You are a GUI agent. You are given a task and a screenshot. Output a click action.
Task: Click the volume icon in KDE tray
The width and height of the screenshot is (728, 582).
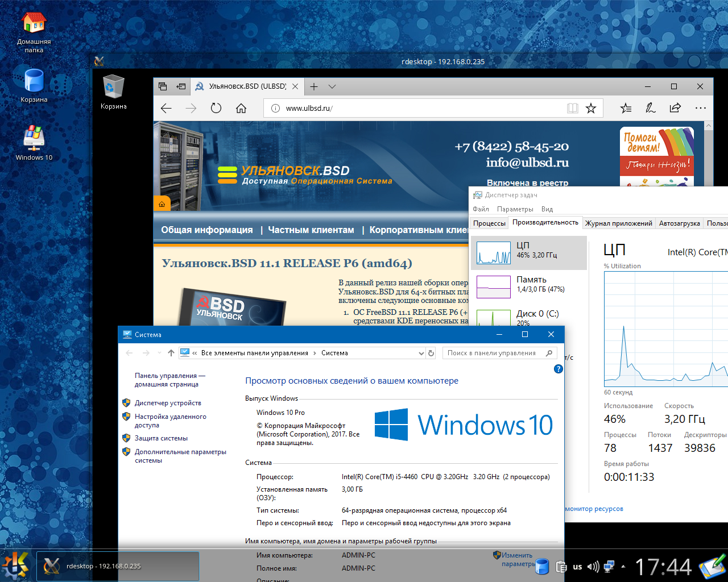tap(593, 567)
